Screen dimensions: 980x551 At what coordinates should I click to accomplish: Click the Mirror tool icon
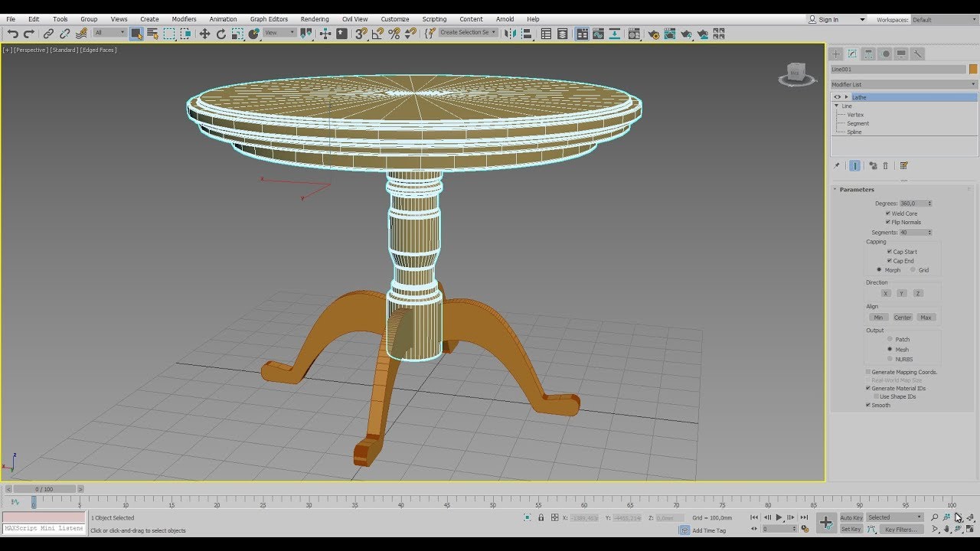click(511, 34)
